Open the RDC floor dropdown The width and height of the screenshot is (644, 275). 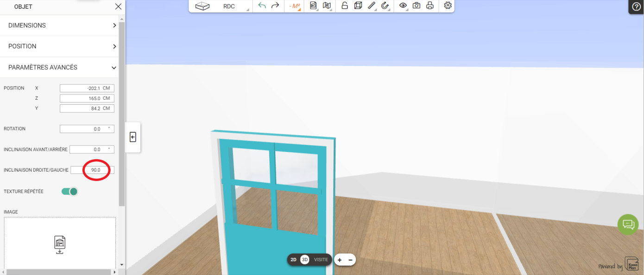(x=229, y=6)
